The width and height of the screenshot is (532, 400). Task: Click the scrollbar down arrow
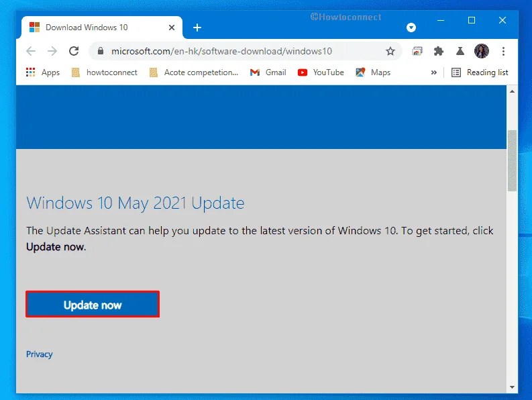coord(512,387)
